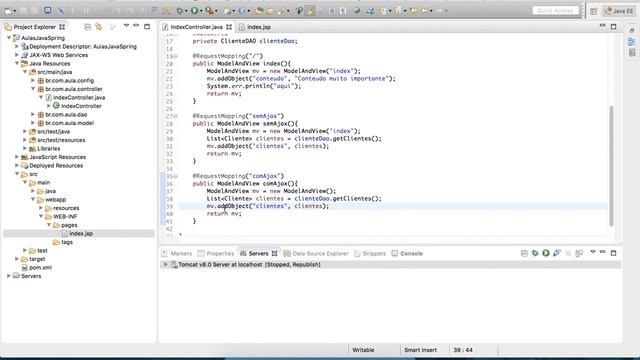Image resolution: width=640 pixels, height=360 pixels.
Task: Click the return mv; line 40
Action: click(x=224, y=213)
